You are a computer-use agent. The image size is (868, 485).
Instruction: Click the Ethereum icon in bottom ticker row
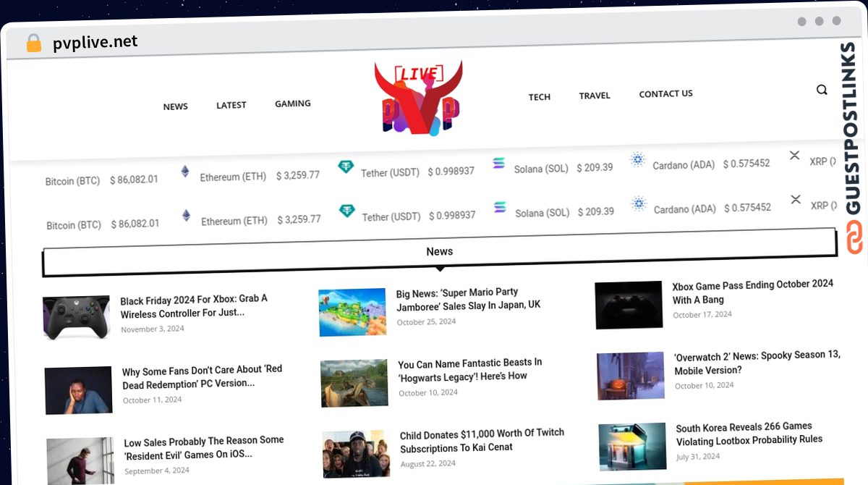186,216
